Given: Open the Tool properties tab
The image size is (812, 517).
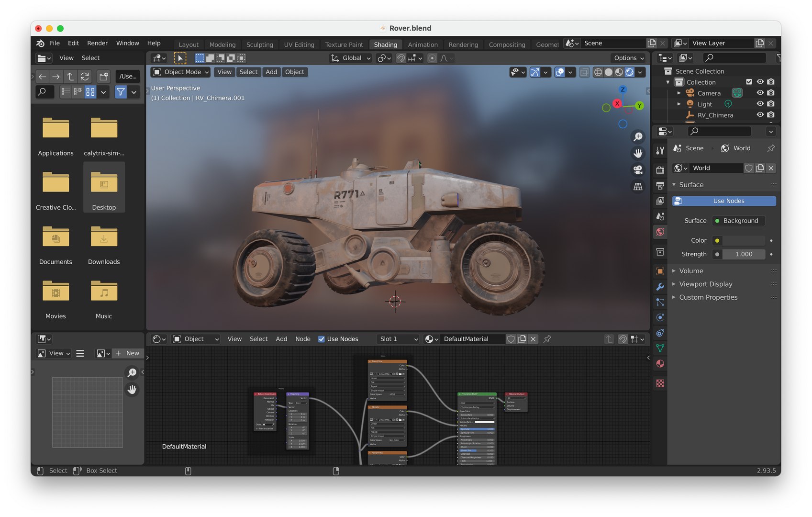Looking at the screenshot, I should (x=660, y=151).
